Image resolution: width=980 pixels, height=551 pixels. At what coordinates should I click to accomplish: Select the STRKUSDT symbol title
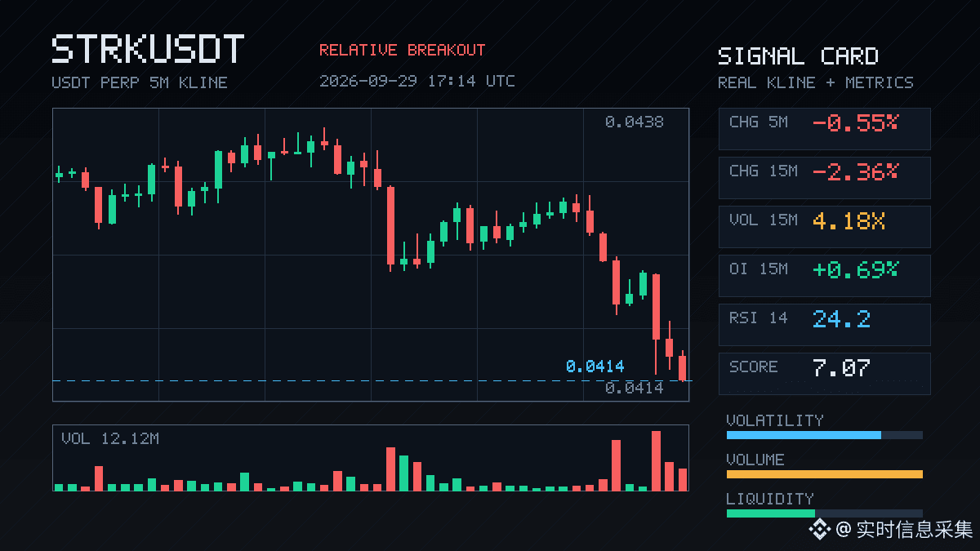(148, 50)
